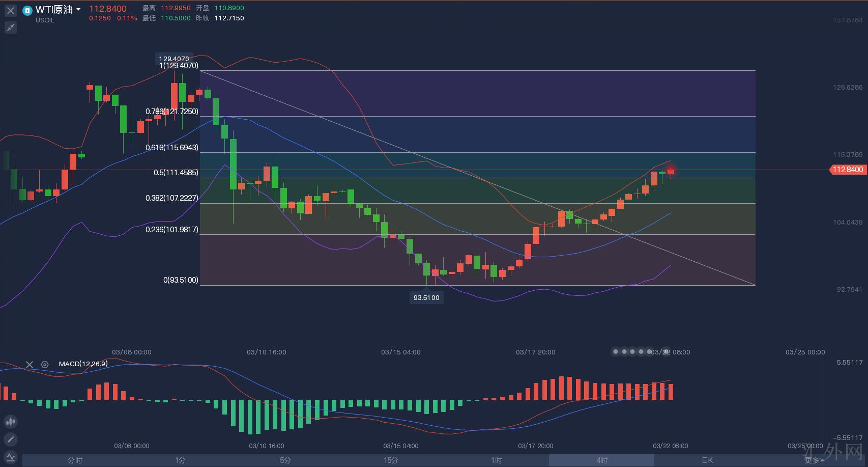Remove the MACD indicator with X
This screenshot has width=868, height=467.
(30, 364)
